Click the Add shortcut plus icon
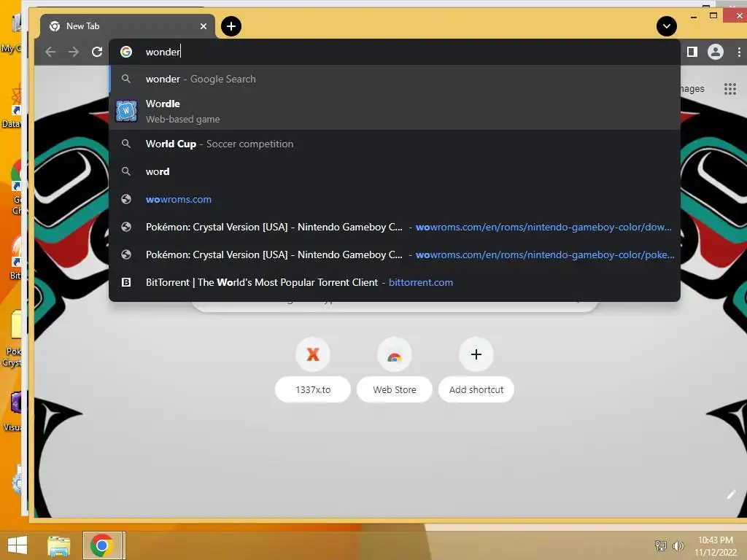The image size is (747, 560). pos(476,355)
